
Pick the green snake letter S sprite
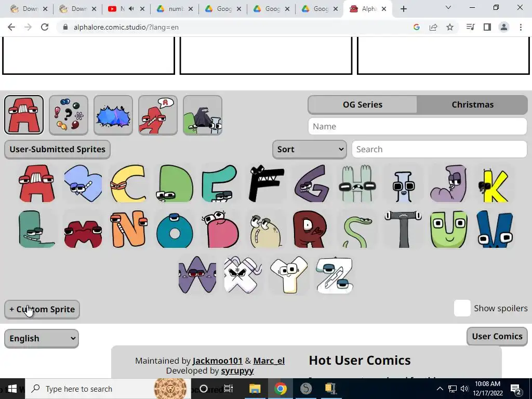[357, 232]
